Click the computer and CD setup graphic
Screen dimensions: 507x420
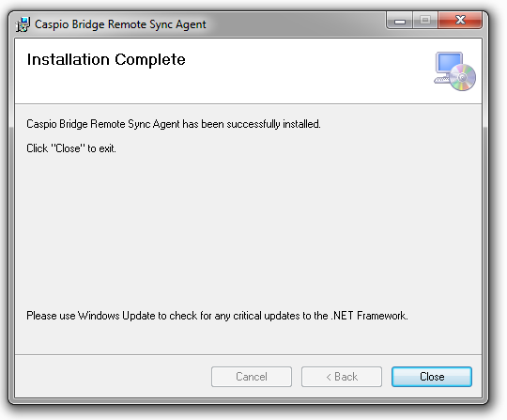[x=454, y=71]
